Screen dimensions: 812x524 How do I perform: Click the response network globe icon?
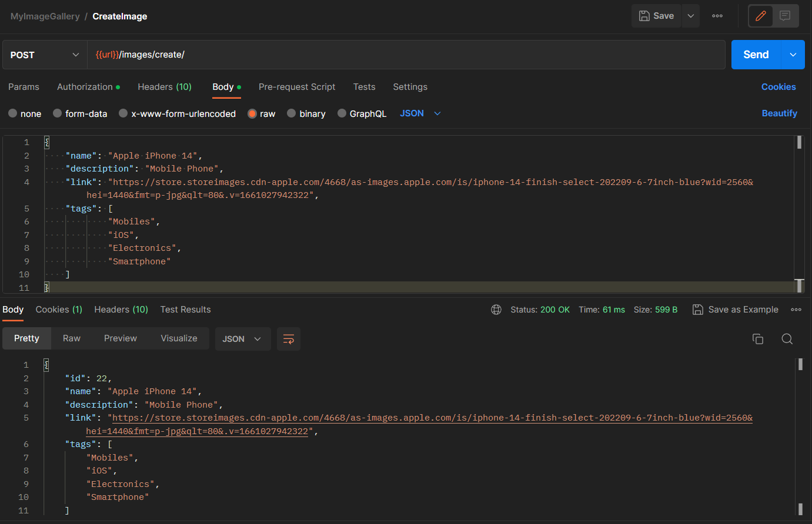click(x=496, y=310)
